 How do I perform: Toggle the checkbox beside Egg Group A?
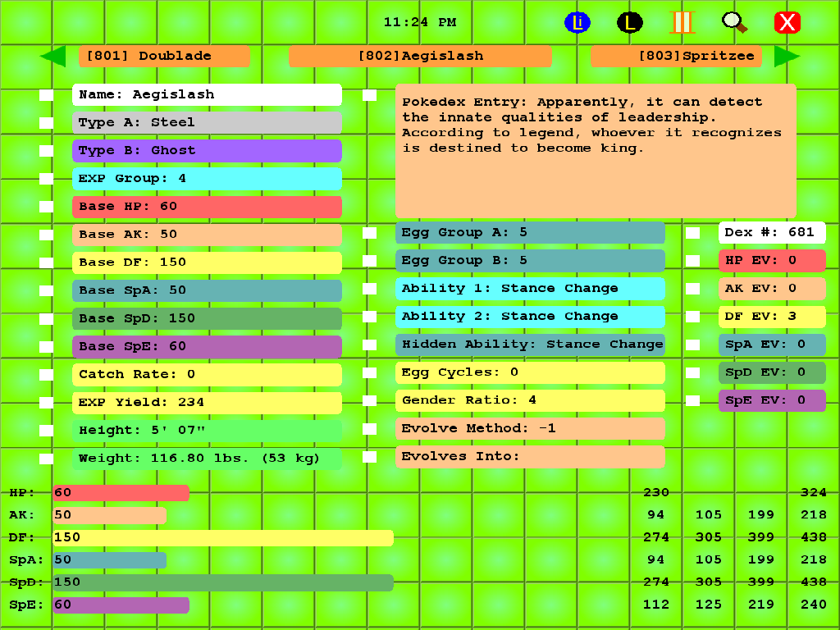click(x=370, y=232)
